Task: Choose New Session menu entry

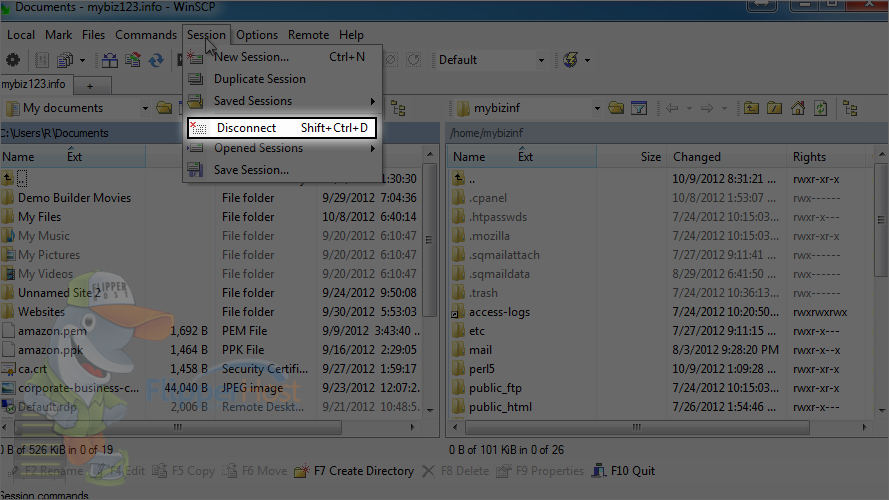Action: click(282, 57)
